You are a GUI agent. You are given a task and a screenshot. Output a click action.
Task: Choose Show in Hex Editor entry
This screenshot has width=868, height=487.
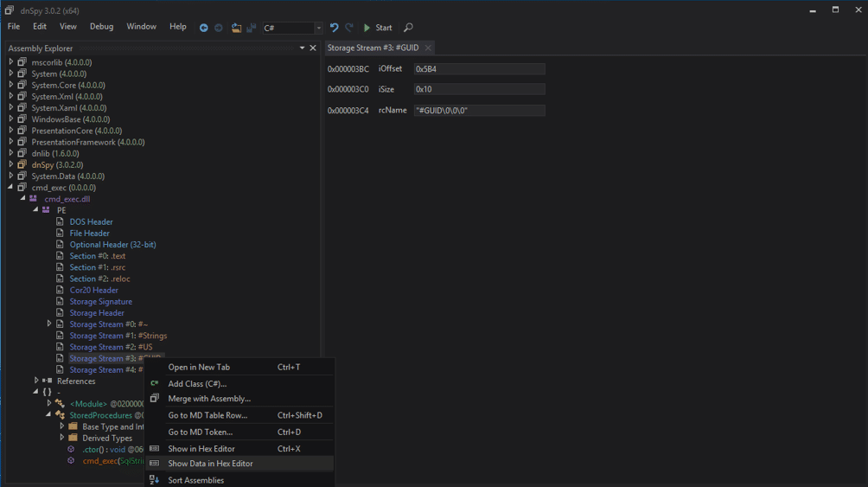coord(239,448)
